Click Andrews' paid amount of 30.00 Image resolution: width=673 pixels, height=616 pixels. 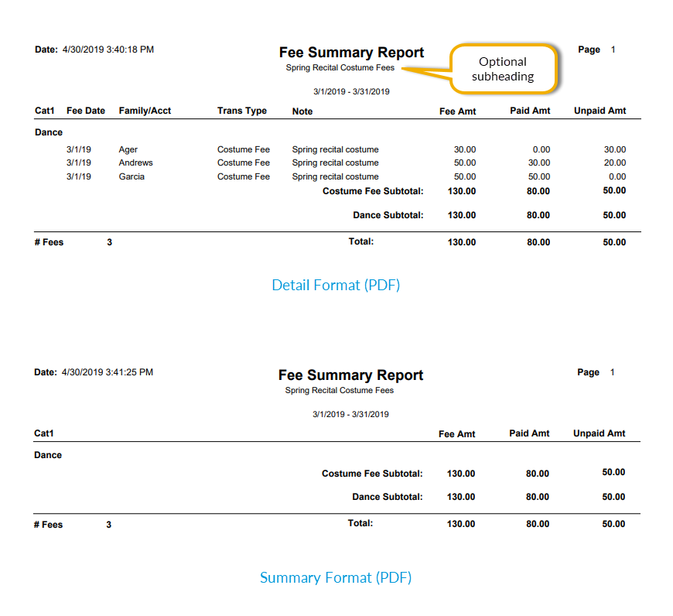pos(539,163)
